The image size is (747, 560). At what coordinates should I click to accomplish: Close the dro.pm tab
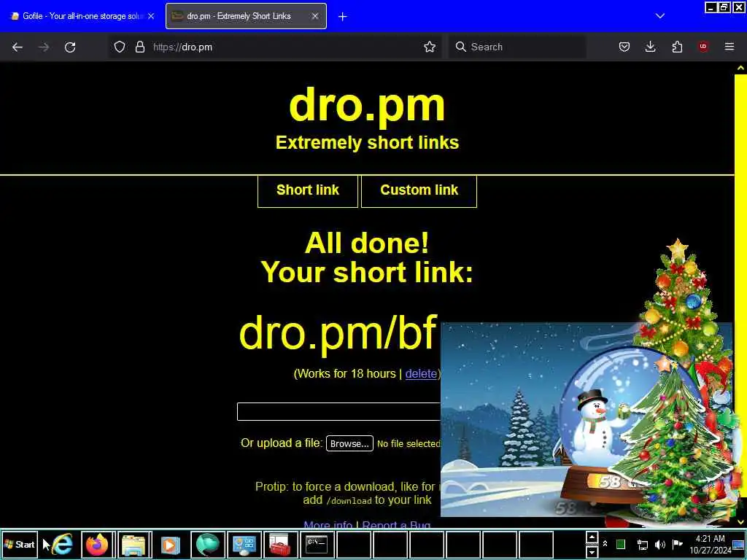315,16
